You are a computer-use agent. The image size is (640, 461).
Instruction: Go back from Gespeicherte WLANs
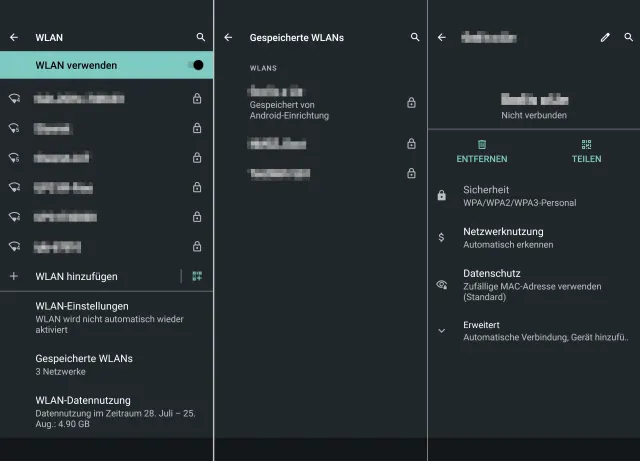pyautogui.click(x=228, y=37)
